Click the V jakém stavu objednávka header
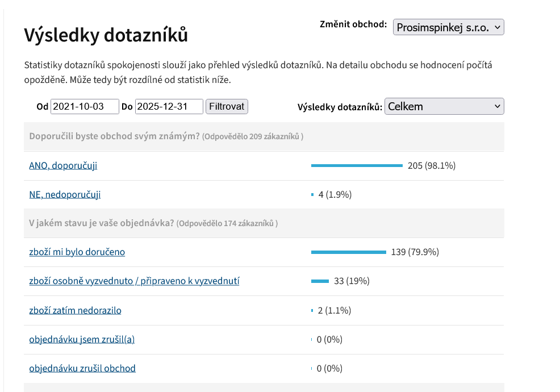 (x=102, y=223)
